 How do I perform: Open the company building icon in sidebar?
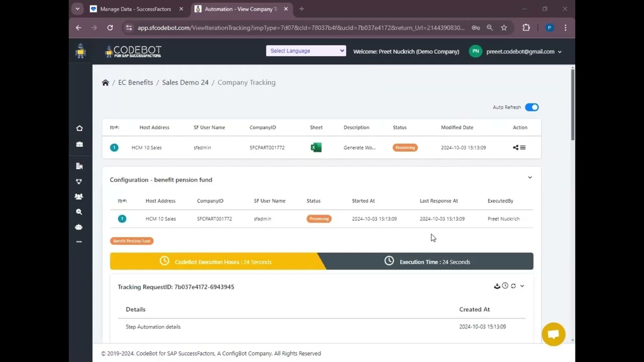point(79,166)
